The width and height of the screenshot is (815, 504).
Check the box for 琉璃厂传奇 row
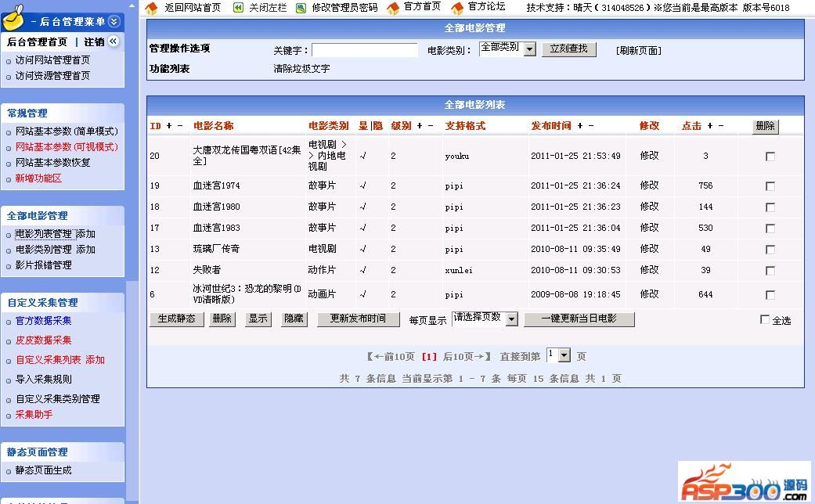coord(770,250)
